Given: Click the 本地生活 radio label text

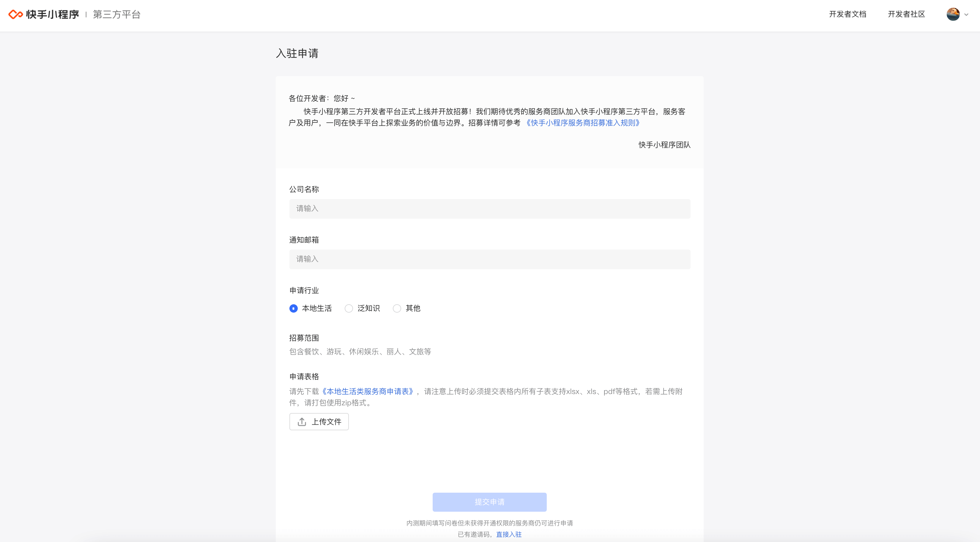Looking at the screenshot, I should point(316,308).
